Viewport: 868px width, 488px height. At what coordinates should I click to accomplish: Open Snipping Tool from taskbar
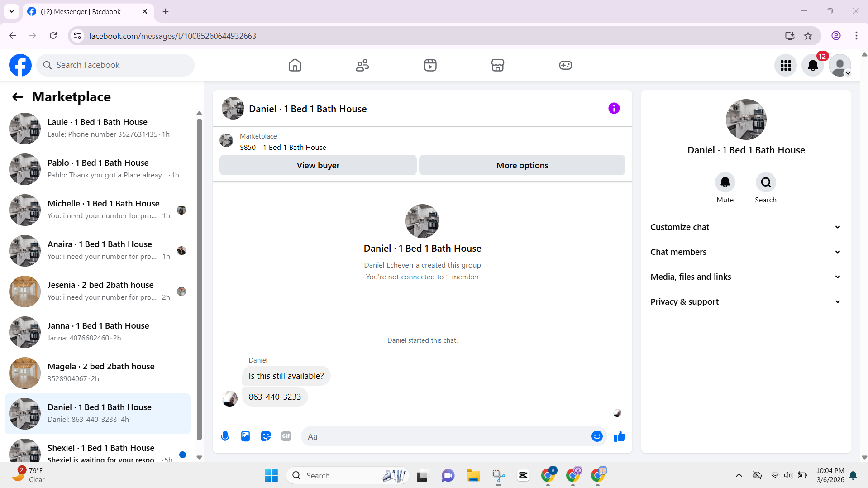pyautogui.click(x=498, y=476)
